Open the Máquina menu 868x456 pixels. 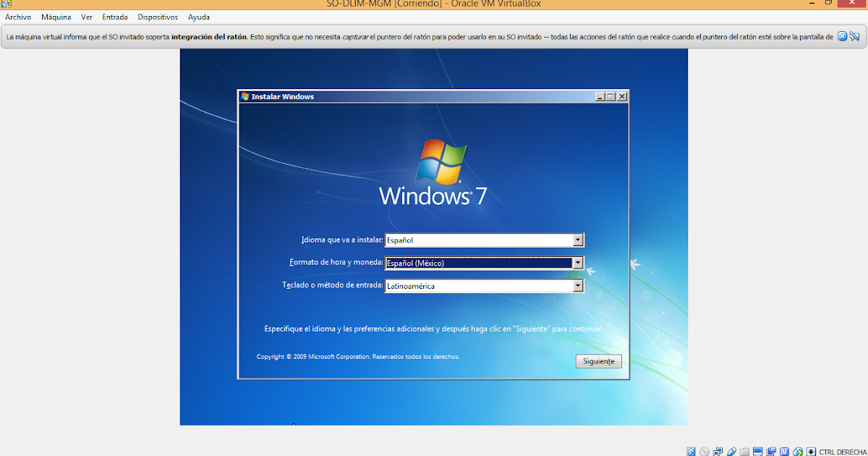56,17
